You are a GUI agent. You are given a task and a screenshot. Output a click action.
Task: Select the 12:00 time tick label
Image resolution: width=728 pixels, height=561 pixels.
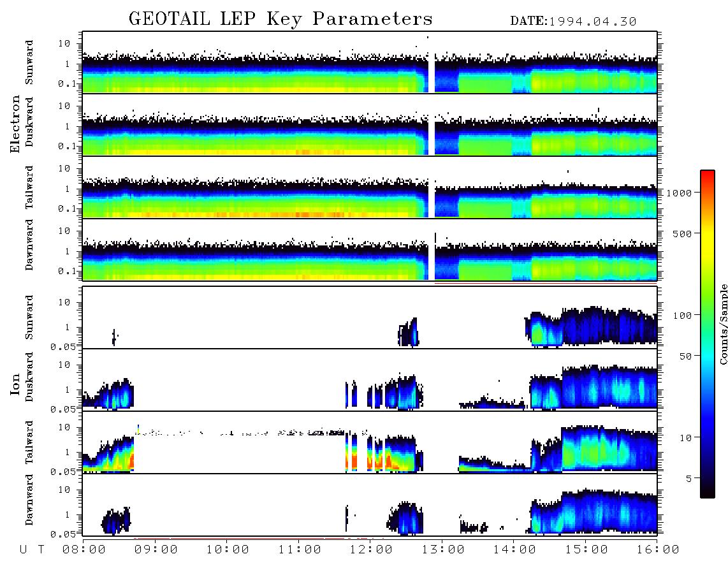[x=371, y=550]
